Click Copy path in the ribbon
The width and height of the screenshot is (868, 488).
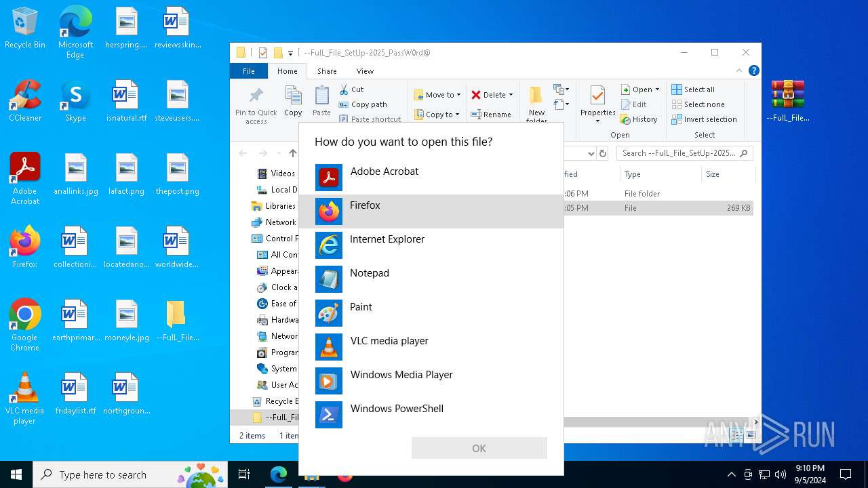click(363, 104)
